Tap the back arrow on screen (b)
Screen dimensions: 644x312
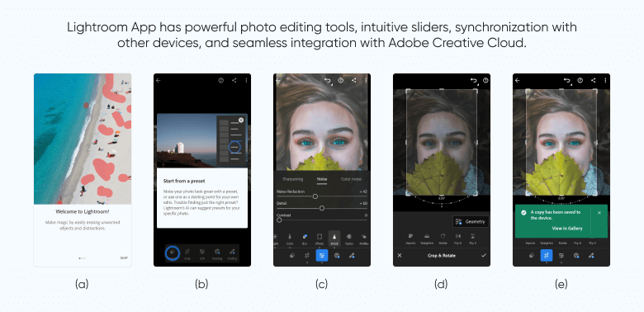[159, 80]
